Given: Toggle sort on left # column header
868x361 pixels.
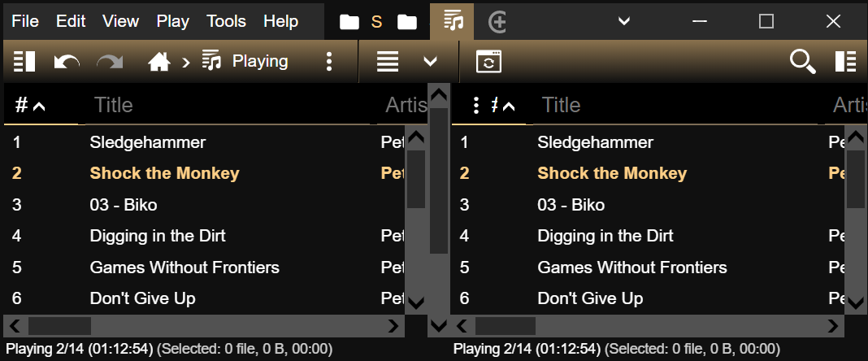Looking at the screenshot, I should tap(30, 105).
